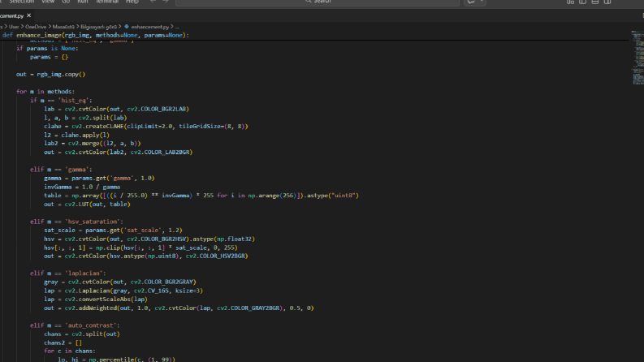
Task: Click the line "elif m == 'hsv_saturation':"
Action: tap(76, 222)
